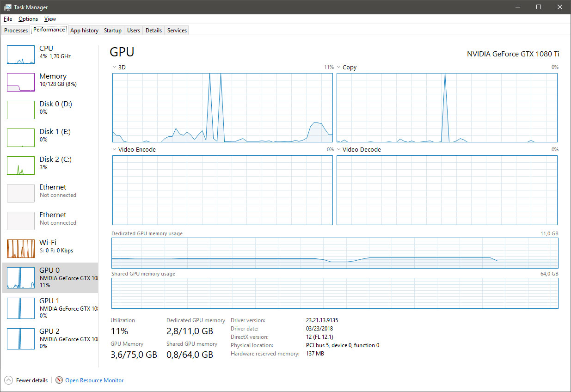Image resolution: width=571 pixels, height=392 pixels.
Task: Click the Fewer details chevron icon
Action: pos(8,380)
